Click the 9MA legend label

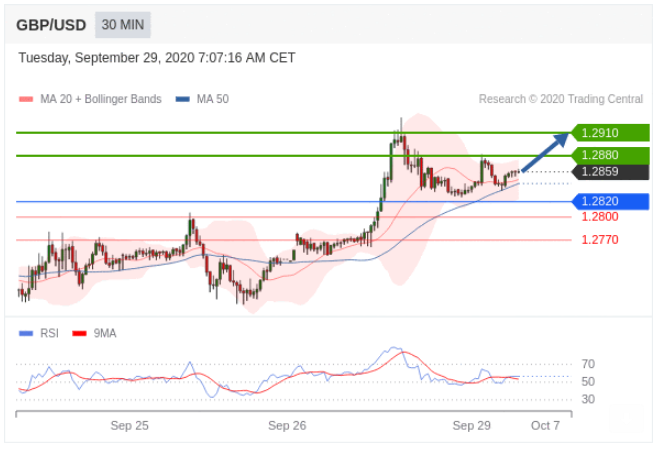105,334
